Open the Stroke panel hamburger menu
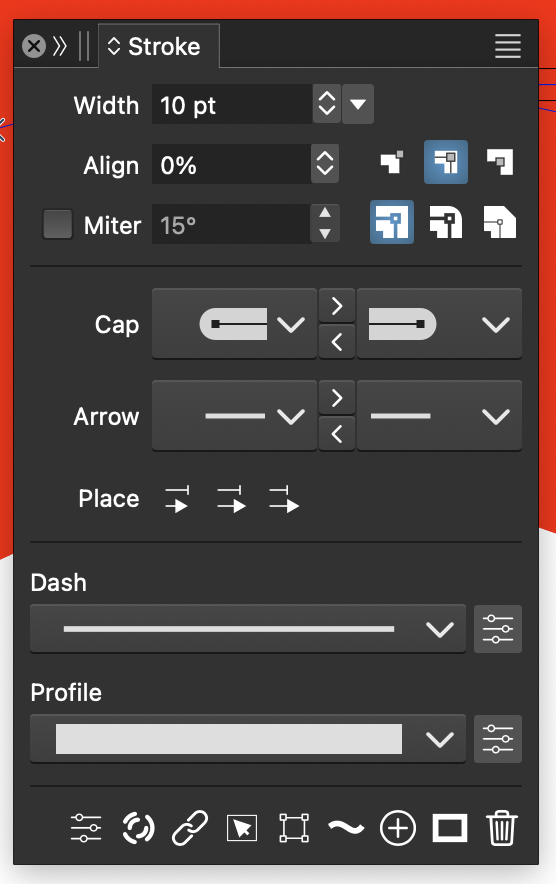The width and height of the screenshot is (556, 884). (508, 46)
